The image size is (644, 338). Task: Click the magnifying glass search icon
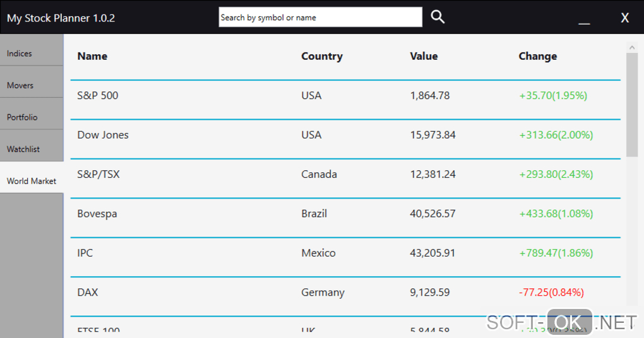tap(438, 17)
